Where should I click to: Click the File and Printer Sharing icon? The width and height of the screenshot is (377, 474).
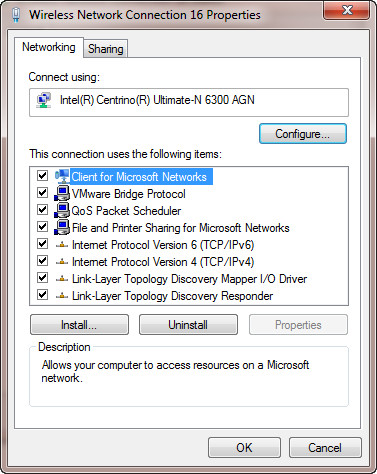pyautogui.click(x=62, y=227)
